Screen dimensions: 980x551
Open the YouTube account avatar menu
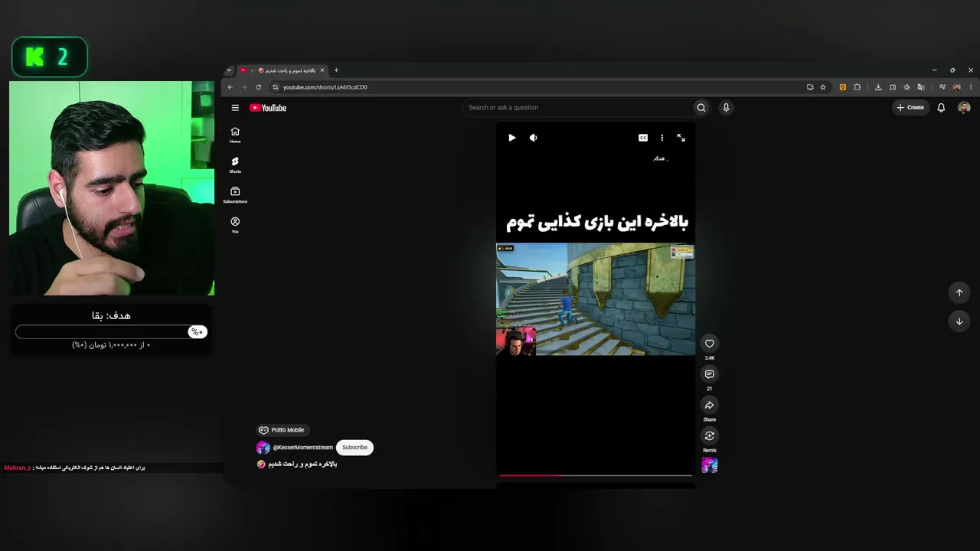pyautogui.click(x=964, y=108)
